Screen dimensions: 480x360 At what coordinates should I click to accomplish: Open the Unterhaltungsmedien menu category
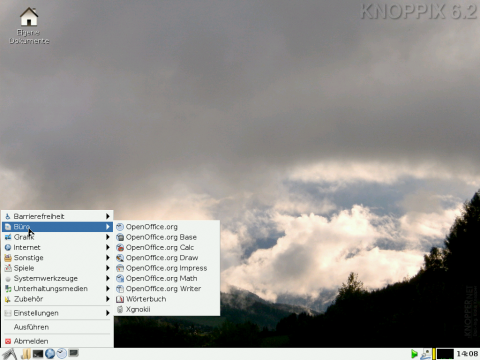(57, 289)
